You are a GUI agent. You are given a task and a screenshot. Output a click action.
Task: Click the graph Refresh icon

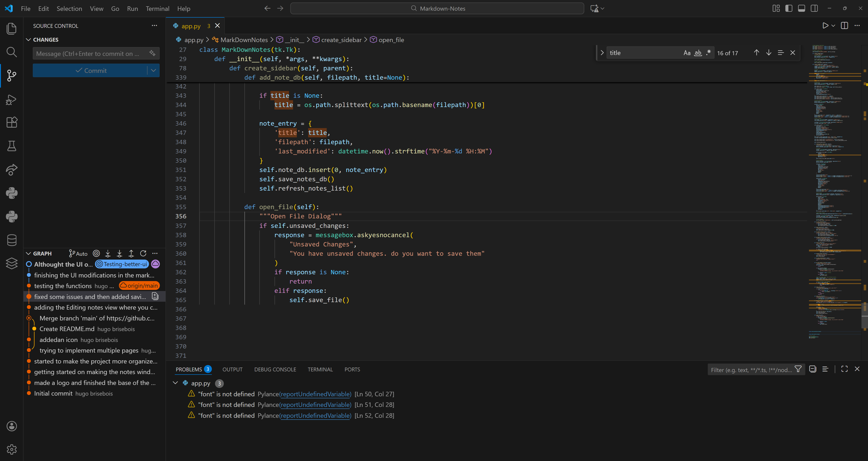tap(143, 253)
